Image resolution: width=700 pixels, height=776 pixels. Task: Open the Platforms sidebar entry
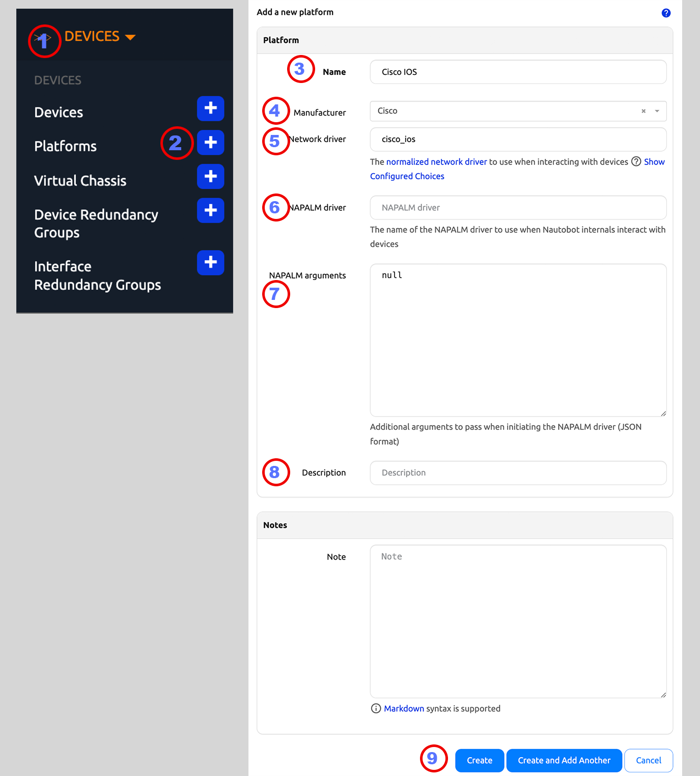point(65,146)
